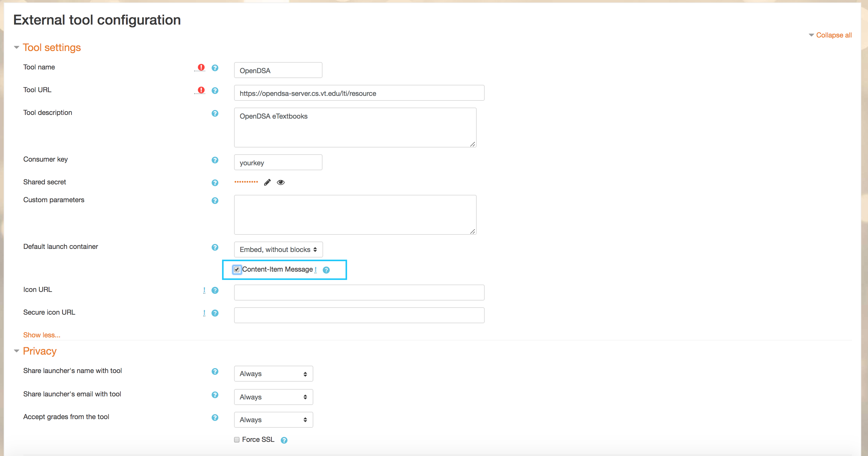Click the Custom parameters resize handle
The height and width of the screenshot is (456, 868).
[x=472, y=231]
